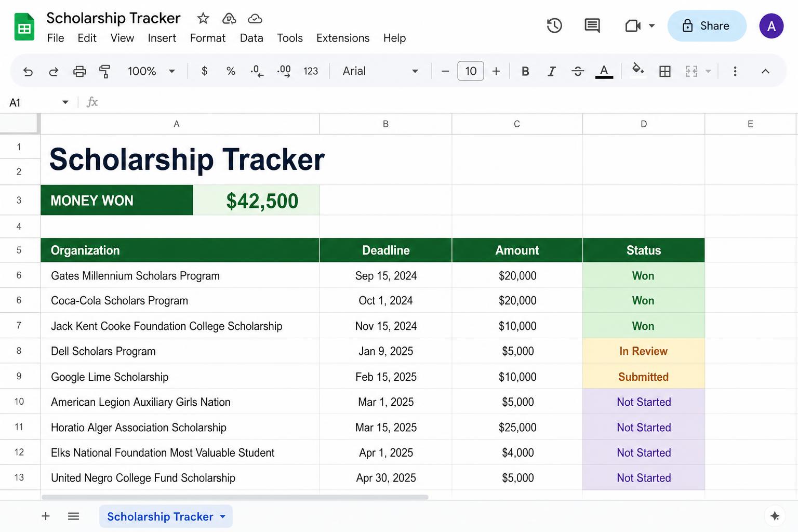Select the Scholarship Tracker sheet tab
The image size is (798, 532).
[x=166, y=516]
